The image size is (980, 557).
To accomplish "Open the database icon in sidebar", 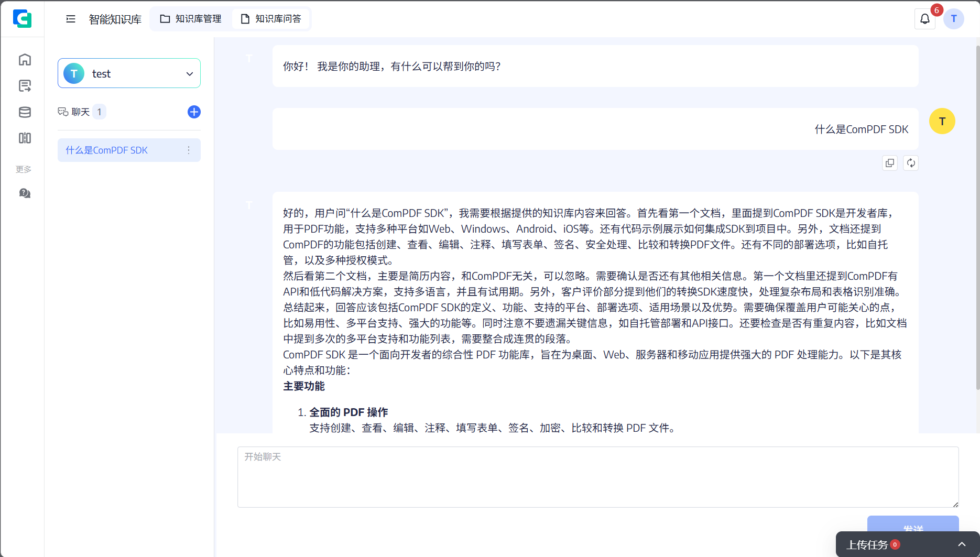I will pyautogui.click(x=25, y=112).
